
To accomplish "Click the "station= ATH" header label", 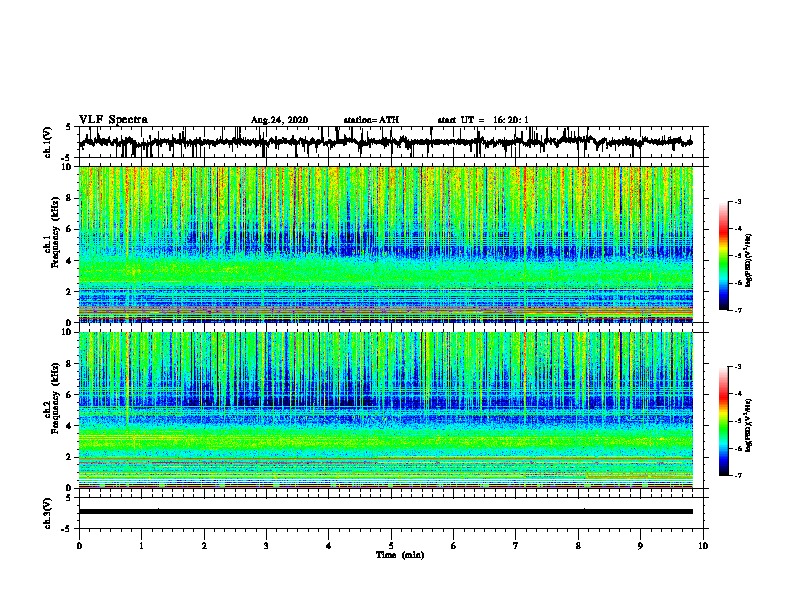I will pos(371,120).
